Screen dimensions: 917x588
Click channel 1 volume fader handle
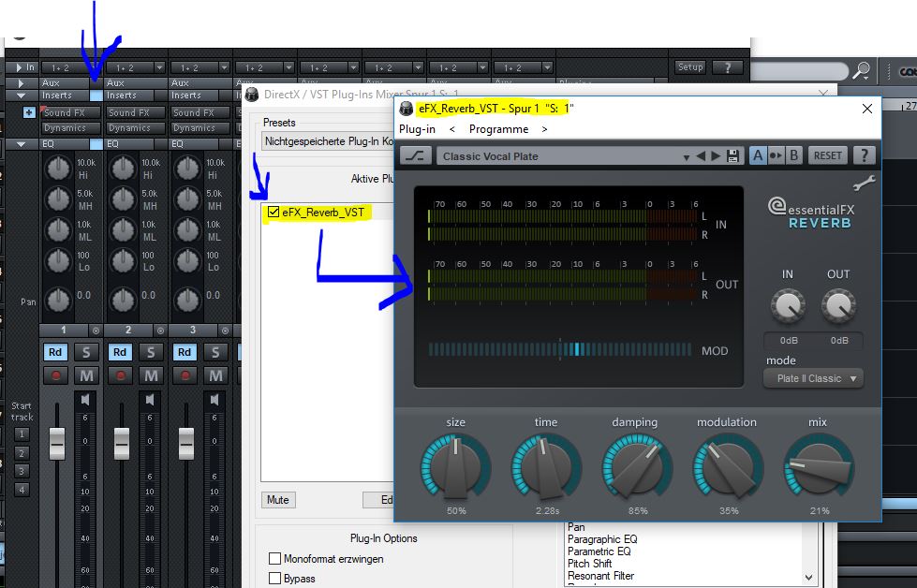coord(57,444)
